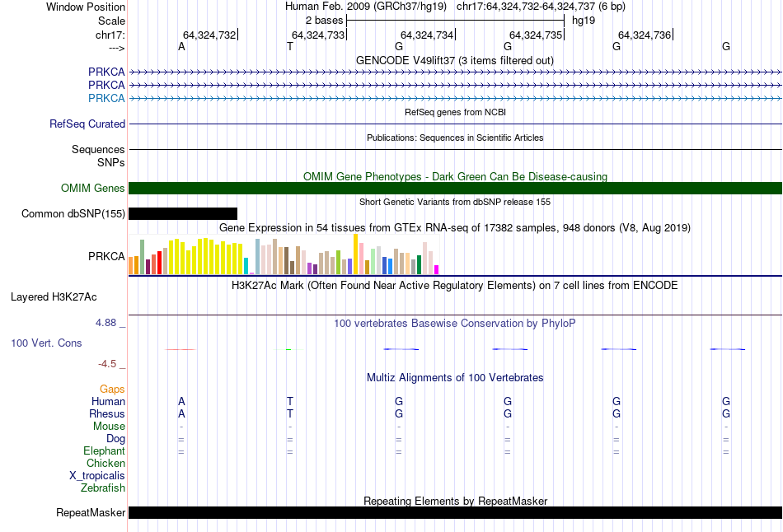Viewport: 783px width, 532px height.
Task: Click the OMIM Genes dark green bar
Action: click(x=456, y=188)
